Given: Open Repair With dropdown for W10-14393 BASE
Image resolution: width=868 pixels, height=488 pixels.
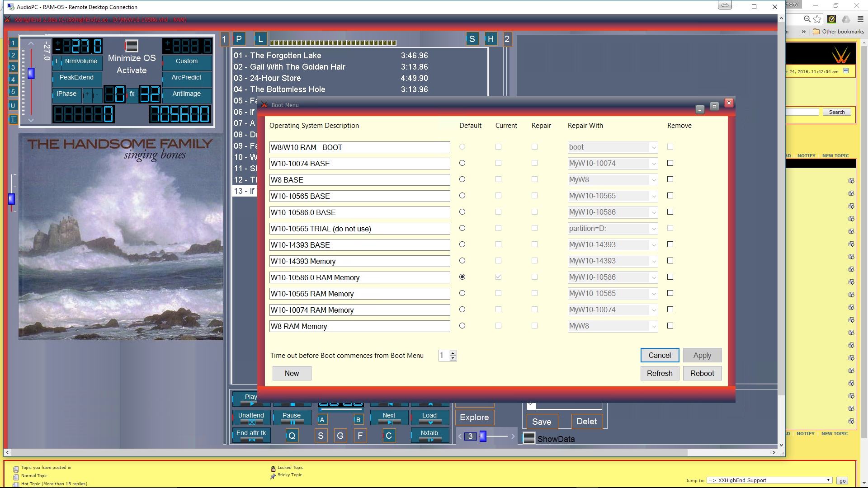Looking at the screenshot, I should tap(613, 245).
